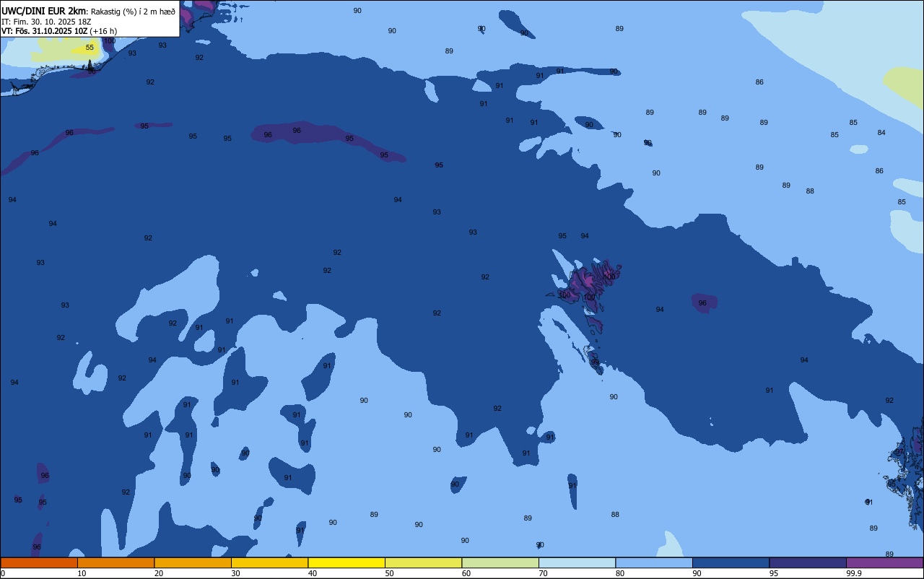Click the 'VT: Fös. 31.10.2025 10Z' line
This screenshot has width=924, height=579.
44,31
